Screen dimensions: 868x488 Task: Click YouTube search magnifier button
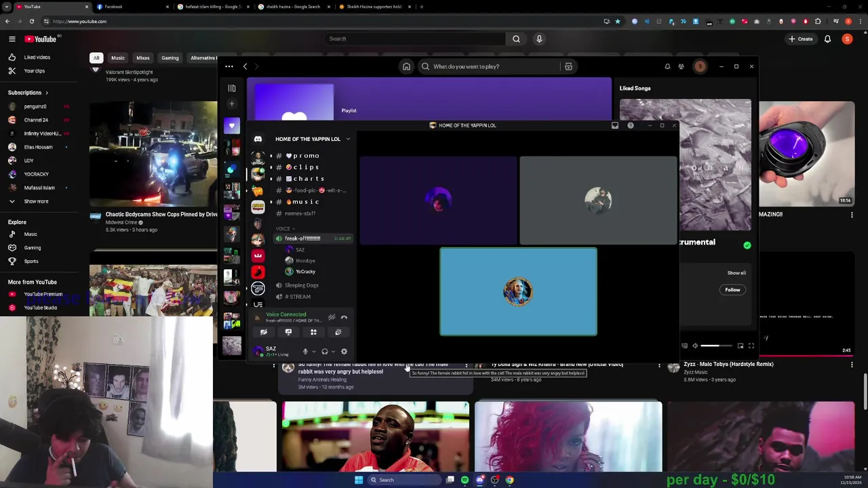[516, 39]
